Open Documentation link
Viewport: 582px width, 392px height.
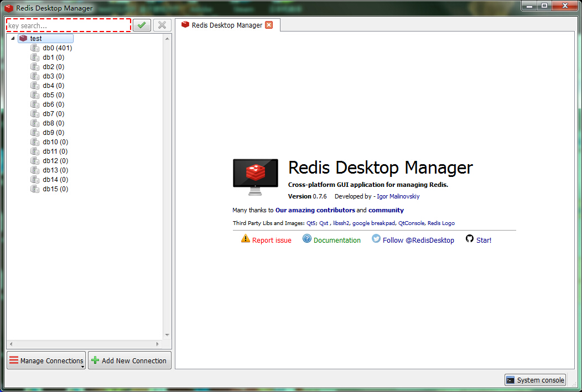pos(337,241)
